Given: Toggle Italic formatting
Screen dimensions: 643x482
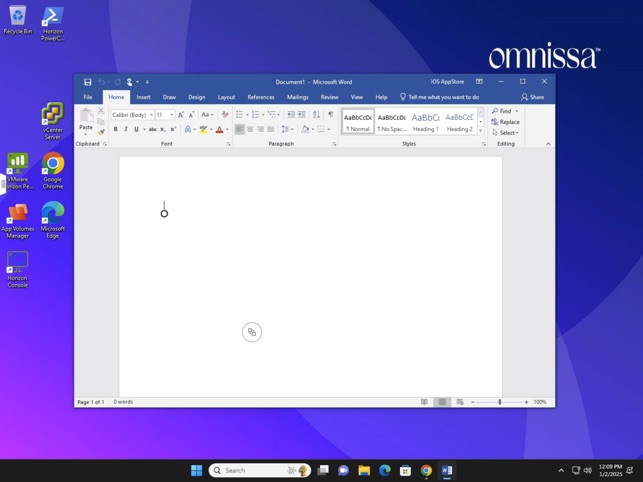Looking at the screenshot, I should (x=126, y=129).
